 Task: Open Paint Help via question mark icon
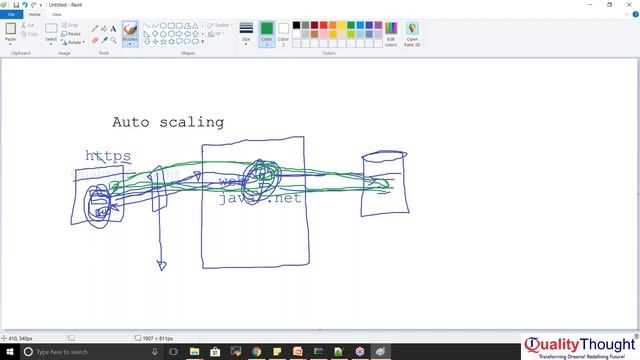(635, 14)
